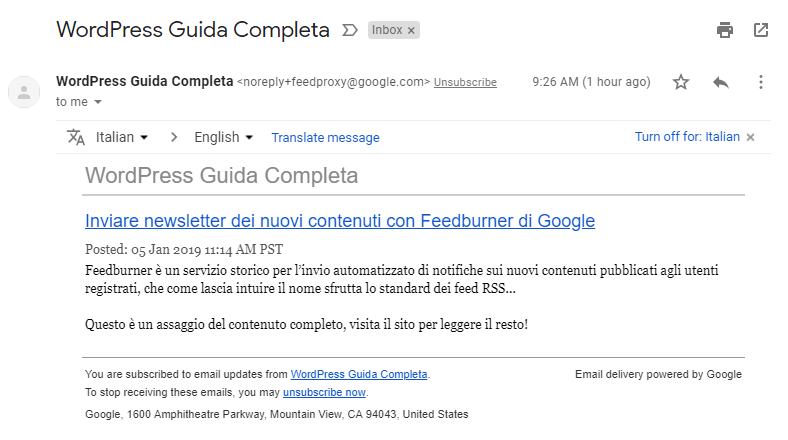Screen dimensions: 788x440
Task: Click the translate language icon
Action: (76, 137)
